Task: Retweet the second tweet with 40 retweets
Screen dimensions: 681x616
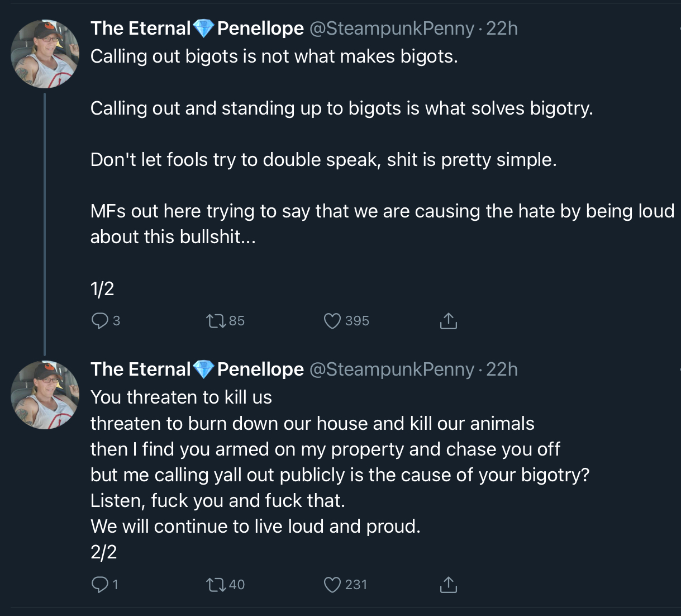Action: 216,585
